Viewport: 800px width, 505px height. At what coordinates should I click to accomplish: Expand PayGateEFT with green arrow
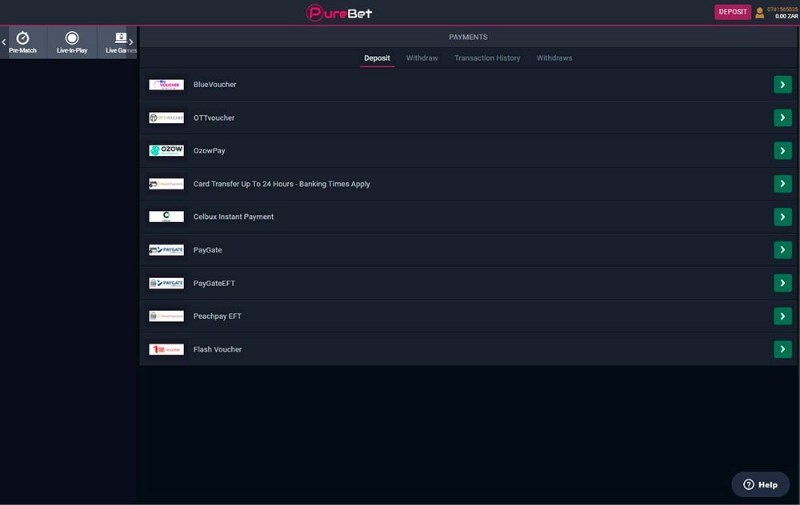(x=783, y=283)
